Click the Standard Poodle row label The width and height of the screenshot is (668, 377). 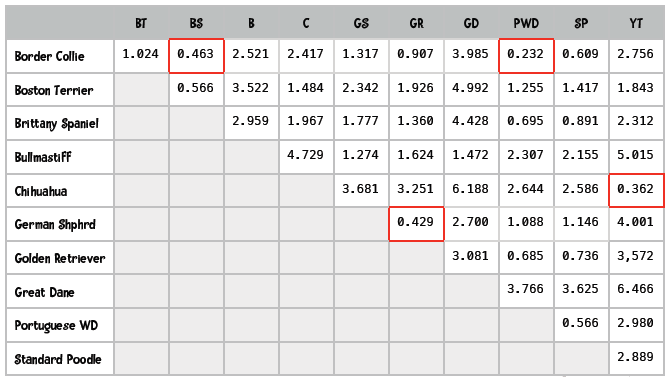point(58,360)
